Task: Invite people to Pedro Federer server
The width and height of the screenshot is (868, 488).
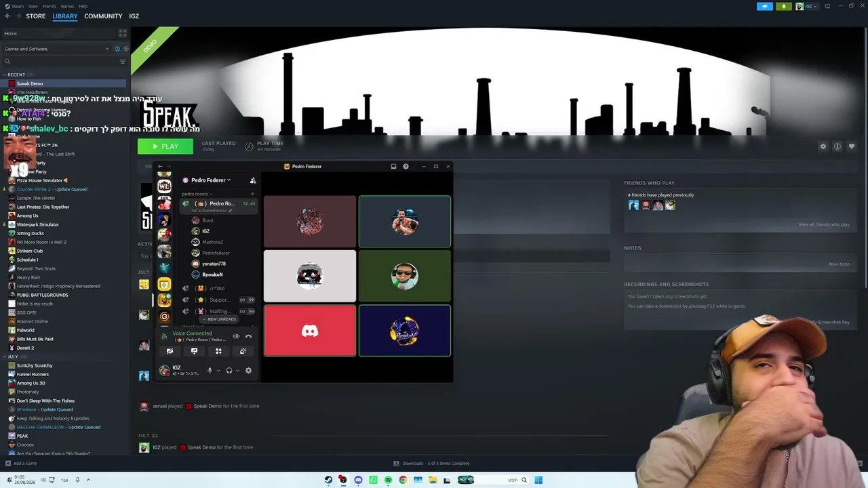Action: [253, 180]
